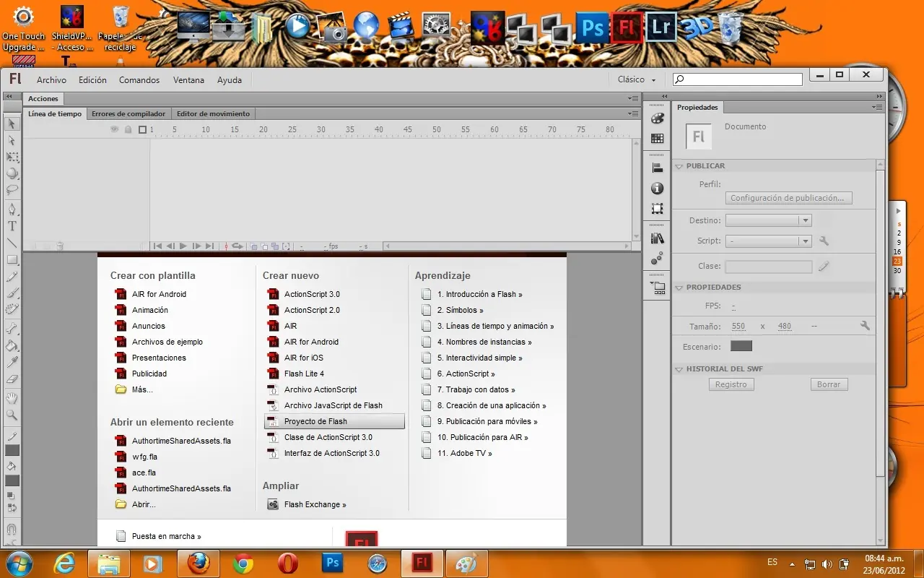The image size is (924, 578).
Task: Click the wrench icon beside Script
Action: pos(824,241)
